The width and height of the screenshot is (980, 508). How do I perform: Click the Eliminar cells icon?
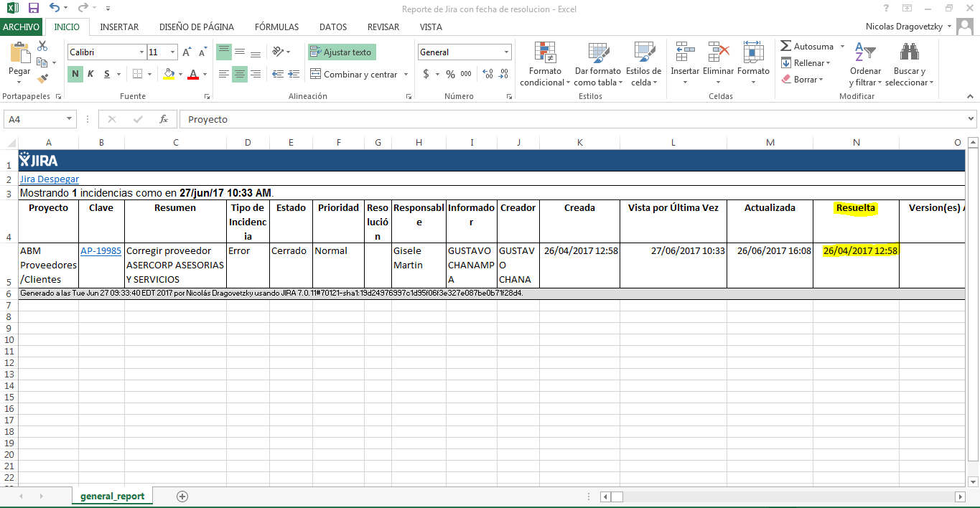(718, 52)
